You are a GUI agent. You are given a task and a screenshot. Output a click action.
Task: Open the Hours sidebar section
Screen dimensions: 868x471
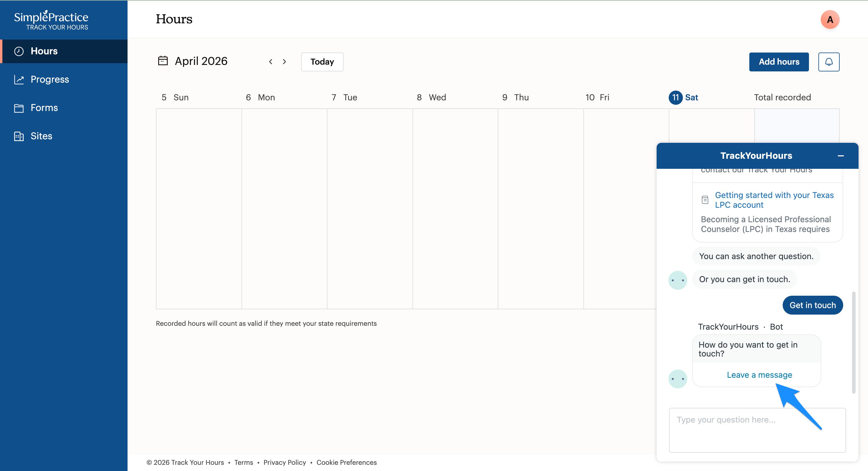pyautogui.click(x=64, y=51)
